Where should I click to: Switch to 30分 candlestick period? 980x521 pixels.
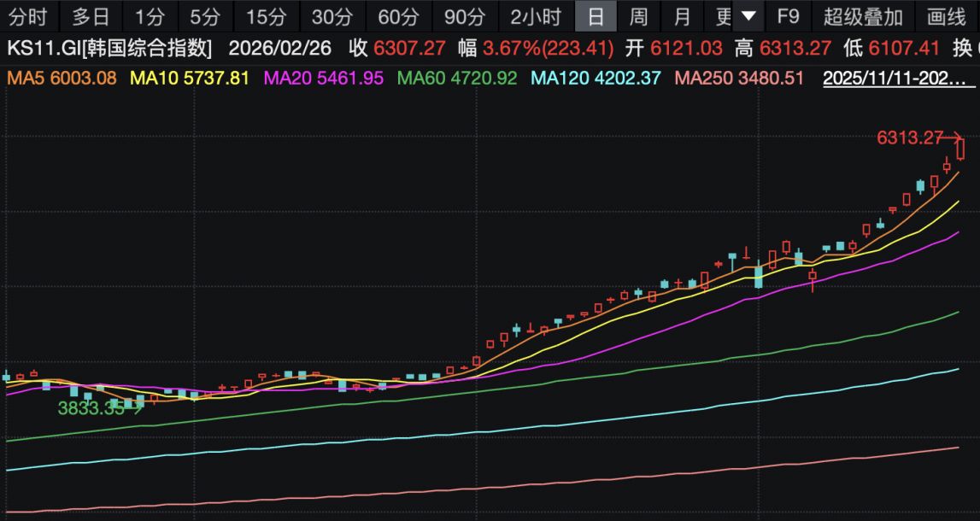click(x=332, y=16)
